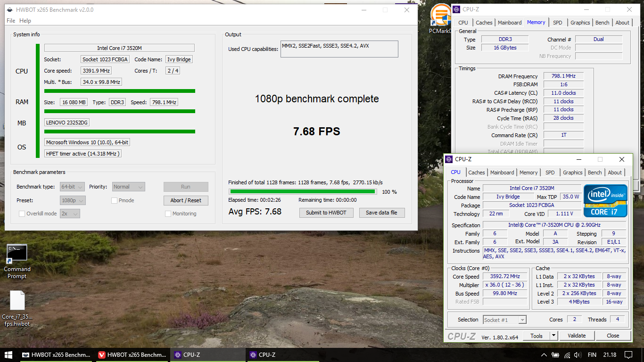Click the 7.68 FPS result text

317,132
